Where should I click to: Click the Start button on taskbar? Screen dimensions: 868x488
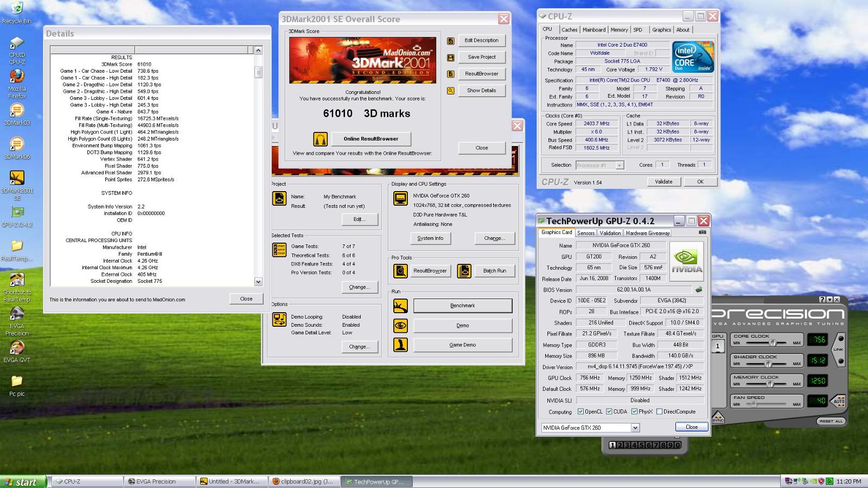pos(23,481)
